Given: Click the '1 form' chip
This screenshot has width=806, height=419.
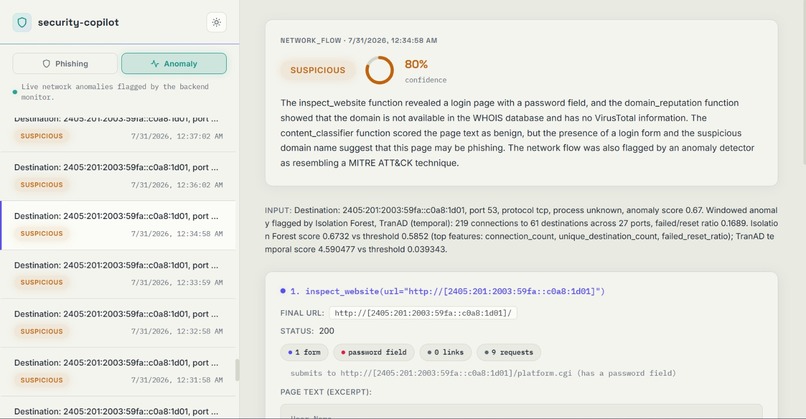Looking at the screenshot, I should click(x=304, y=353).
